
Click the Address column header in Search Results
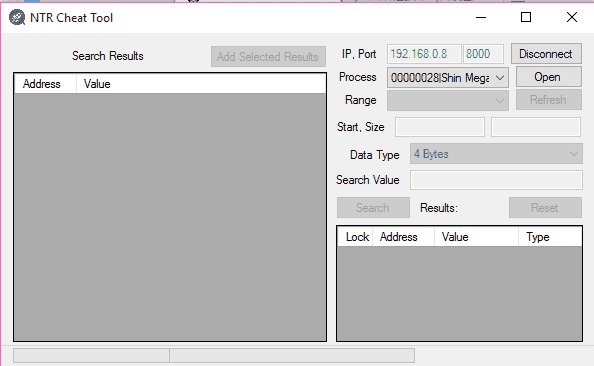point(45,84)
